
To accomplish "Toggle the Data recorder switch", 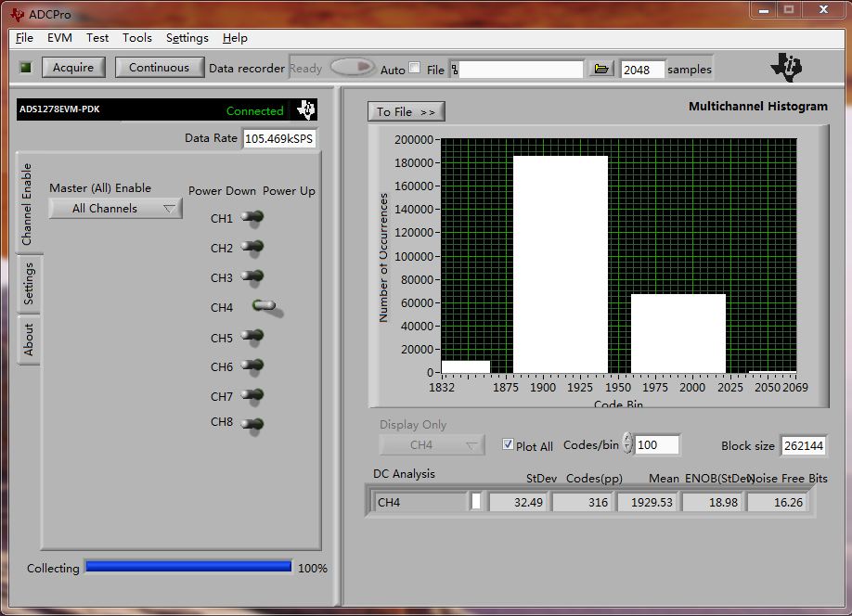I will 352,68.
